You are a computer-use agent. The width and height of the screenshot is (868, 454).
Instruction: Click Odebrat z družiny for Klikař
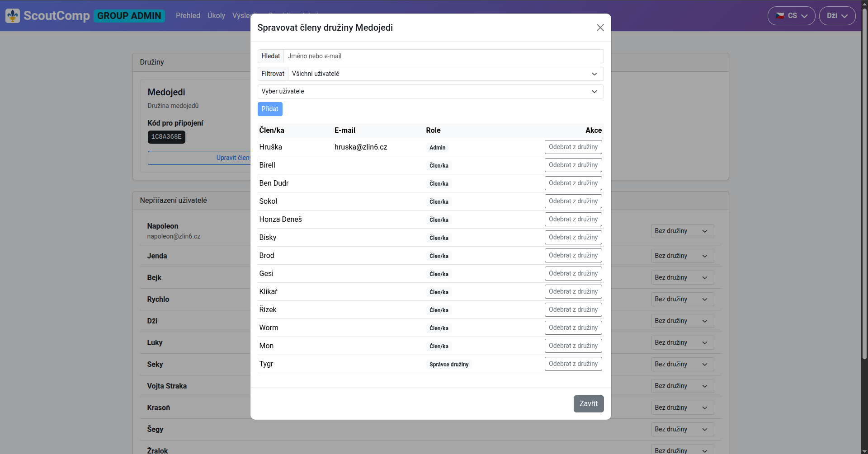(573, 292)
